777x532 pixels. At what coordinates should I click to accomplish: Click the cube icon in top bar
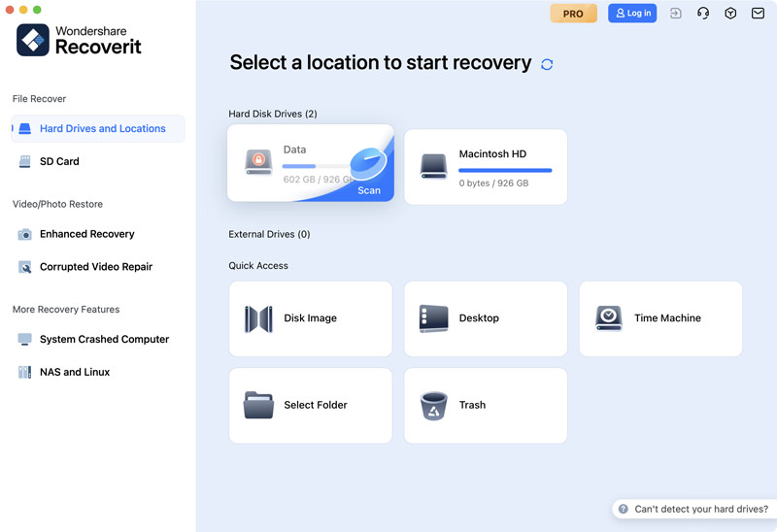tap(730, 14)
